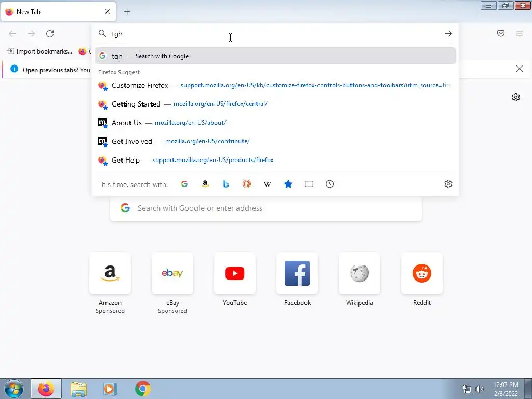The height and width of the screenshot is (399, 532).
Task: Search this time with Wikipedia icon
Action: [268, 184]
